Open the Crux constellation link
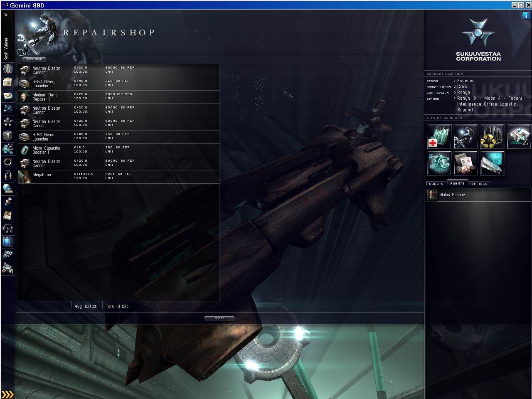Viewport: 532px width, 399px height. (462, 87)
